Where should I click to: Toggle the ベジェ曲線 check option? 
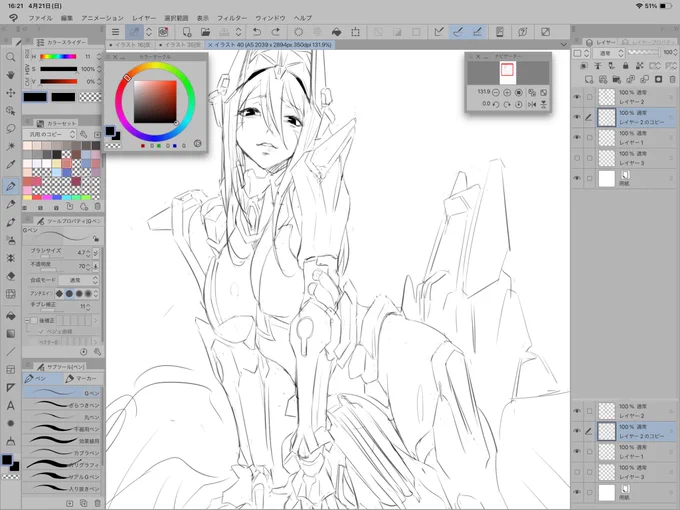(41, 331)
